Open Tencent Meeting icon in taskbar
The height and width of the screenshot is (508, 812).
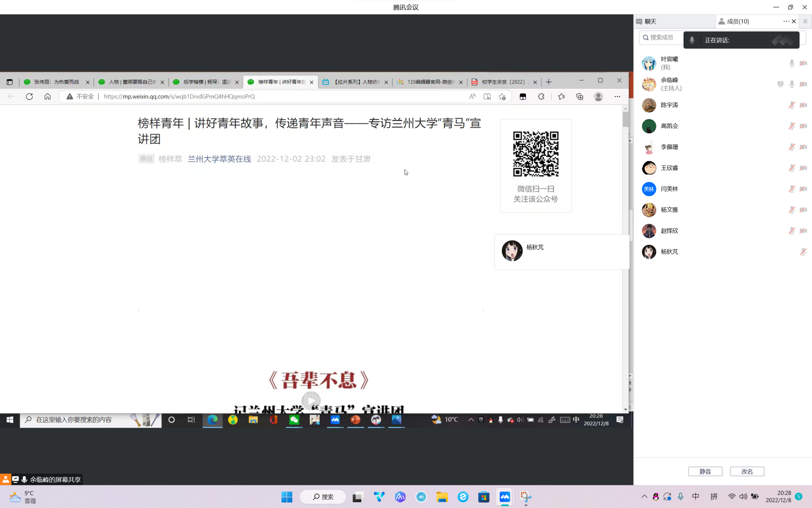505,497
